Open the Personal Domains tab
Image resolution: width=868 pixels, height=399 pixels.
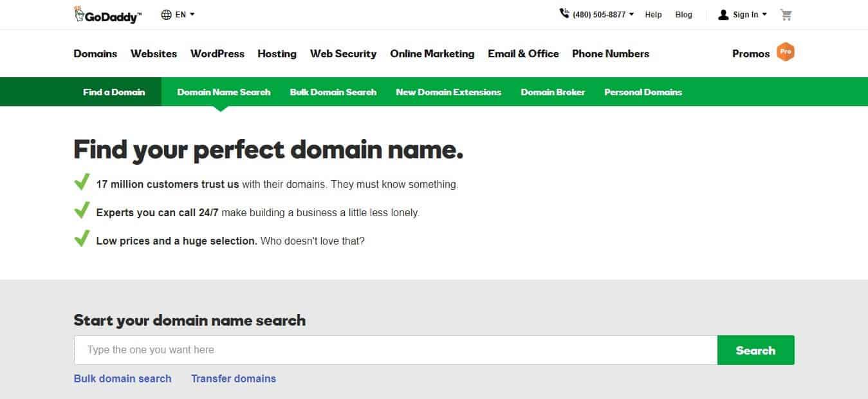(643, 92)
